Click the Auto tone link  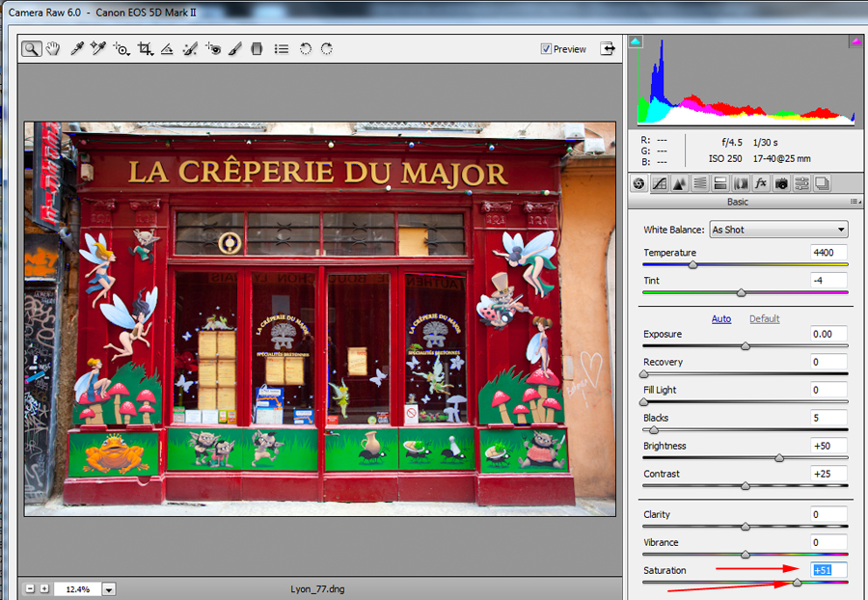point(721,319)
